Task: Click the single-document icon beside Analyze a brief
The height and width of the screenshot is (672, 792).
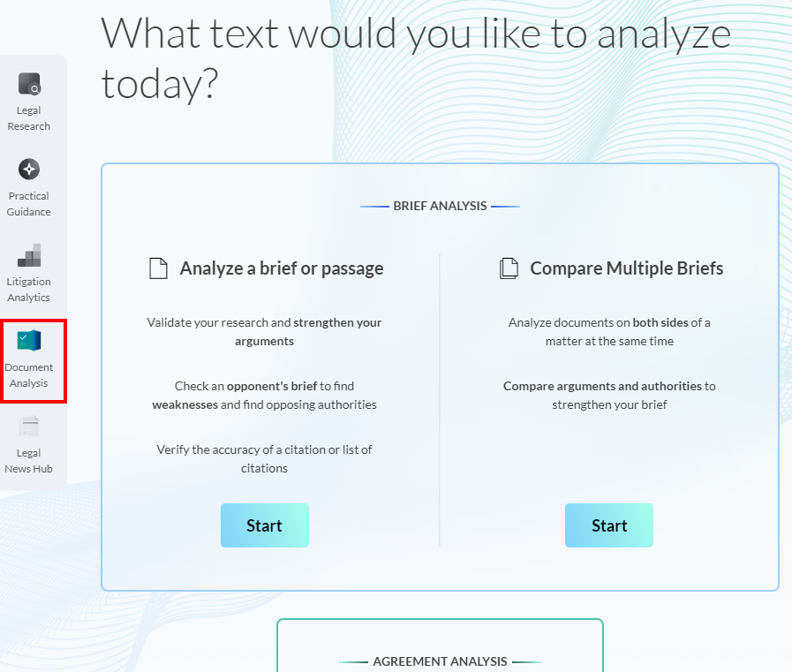Action: (158, 267)
